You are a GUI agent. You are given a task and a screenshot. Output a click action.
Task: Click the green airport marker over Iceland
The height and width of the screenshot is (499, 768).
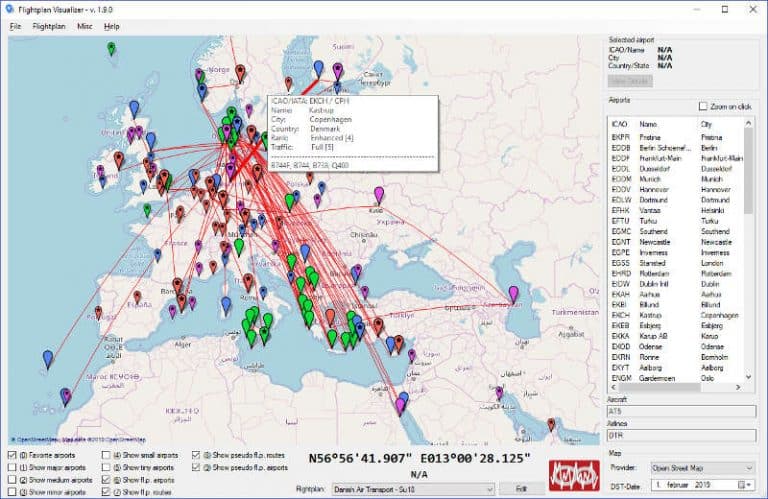point(111,47)
